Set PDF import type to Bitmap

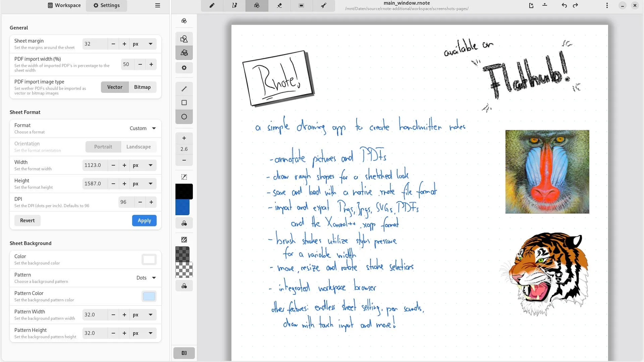coord(142,87)
